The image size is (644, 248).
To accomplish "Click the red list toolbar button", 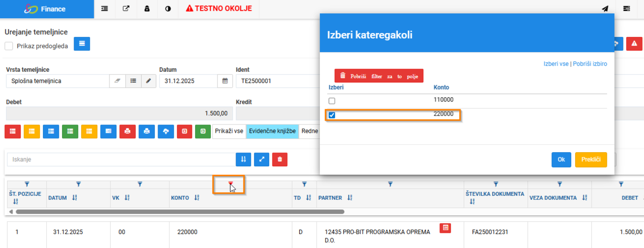I will click(13, 131).
